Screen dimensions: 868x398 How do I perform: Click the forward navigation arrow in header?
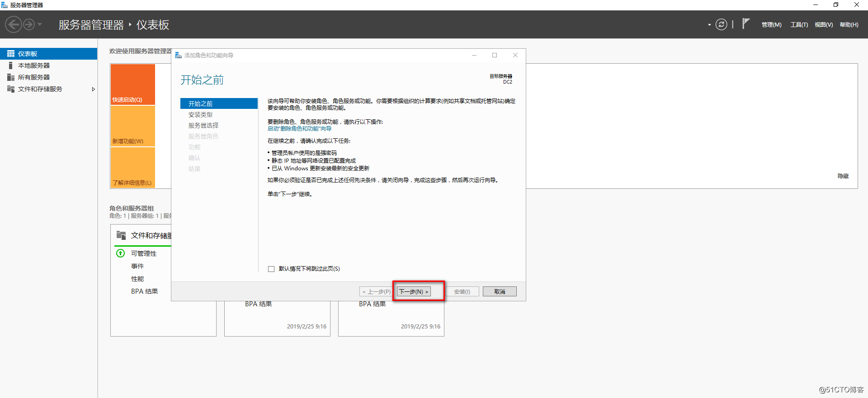[x=28, y=24]
